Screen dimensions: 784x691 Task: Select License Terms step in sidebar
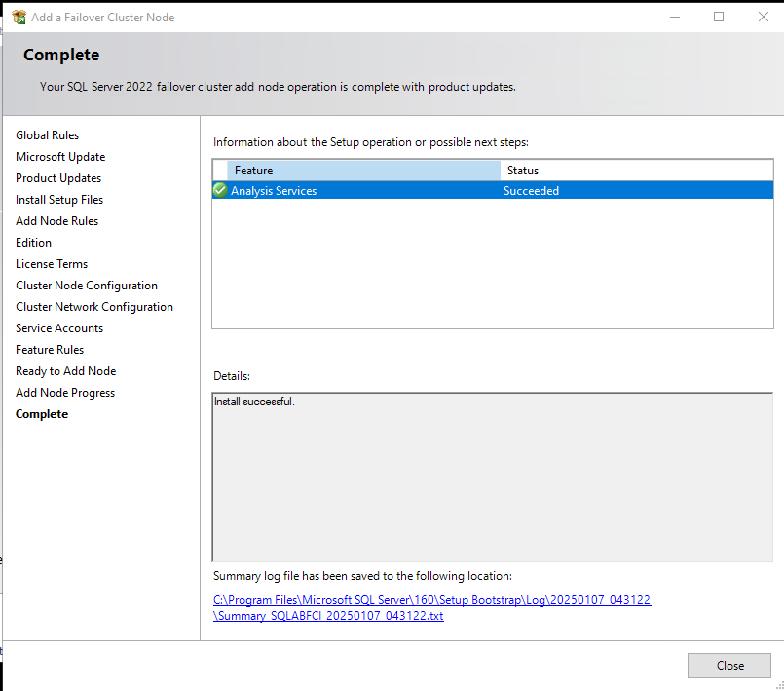(x=52, y=264)
